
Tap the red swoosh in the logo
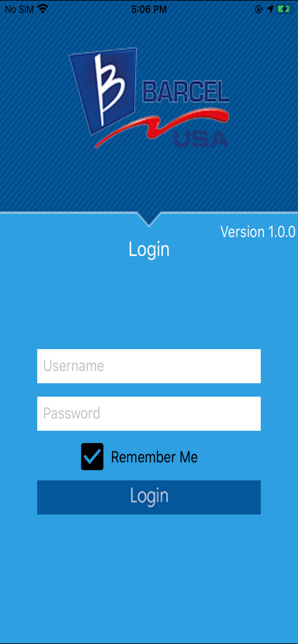(161, 127)
